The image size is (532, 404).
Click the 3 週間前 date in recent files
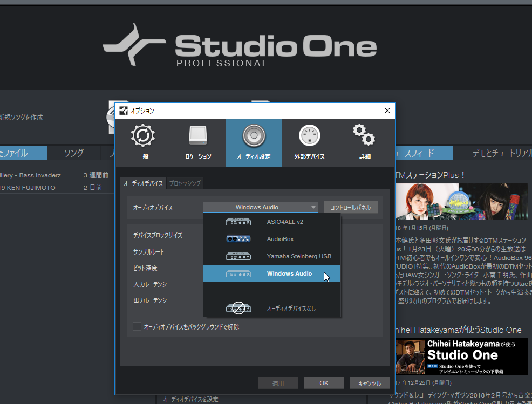(x=96, y=175)
